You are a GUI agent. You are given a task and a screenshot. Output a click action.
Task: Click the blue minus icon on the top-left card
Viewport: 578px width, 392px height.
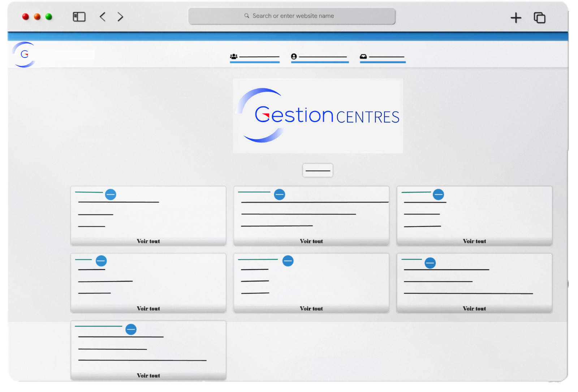click(x=111, y=194)
